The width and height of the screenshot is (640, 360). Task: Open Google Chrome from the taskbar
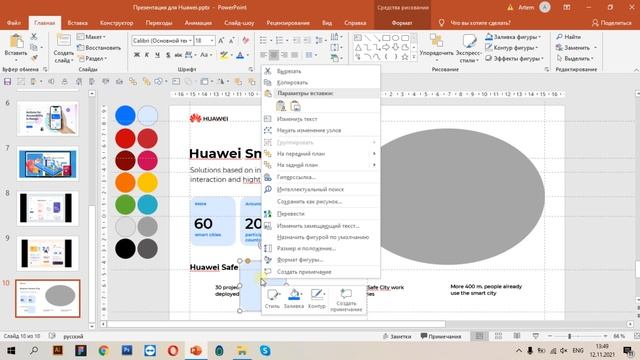click(104, 350)
